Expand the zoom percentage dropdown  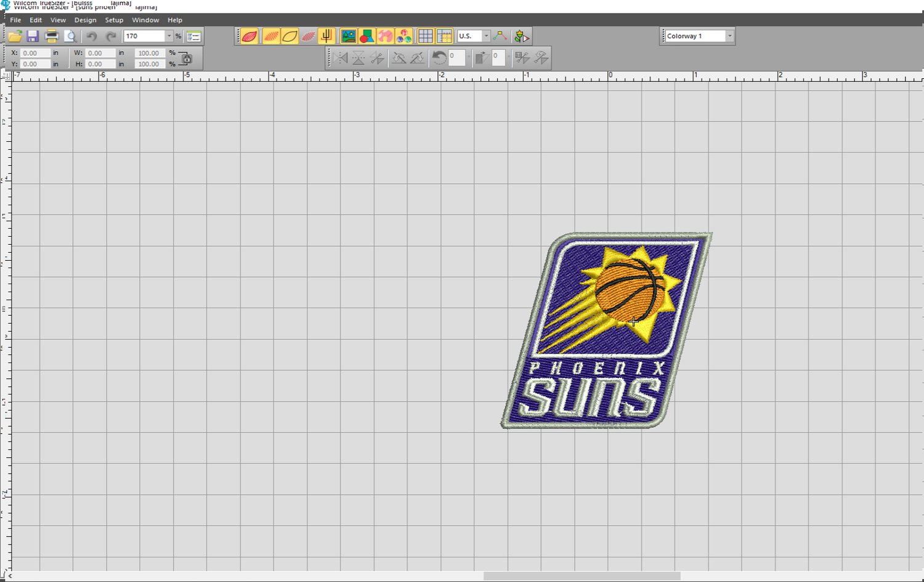tap(169, 36)
